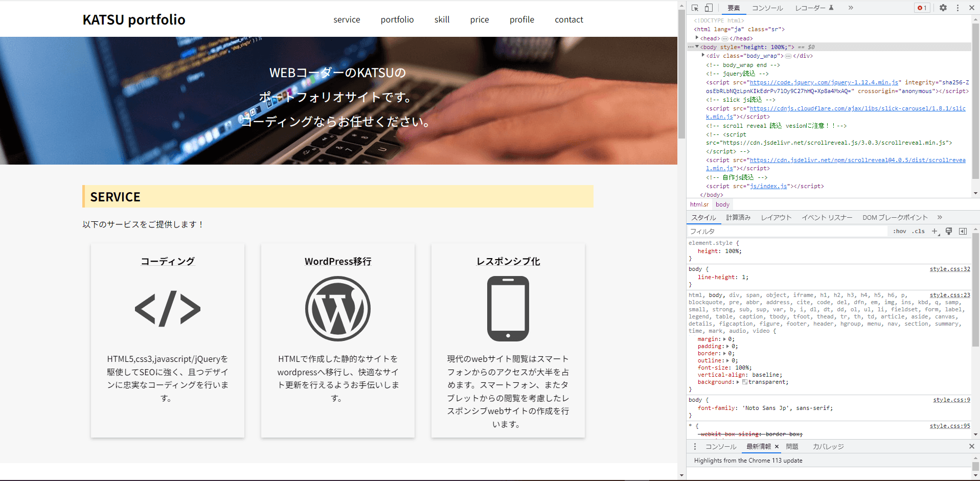Image resolution: width=980 pixels, height=481 pixels.
Task: Click the ellipsis inside the body_wrap div
Action: point(788,56)
